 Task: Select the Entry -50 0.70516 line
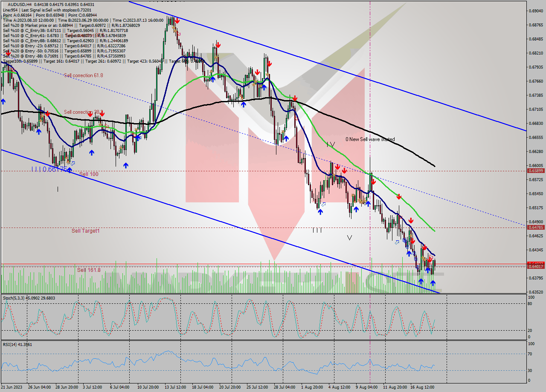tap(64, 51)
